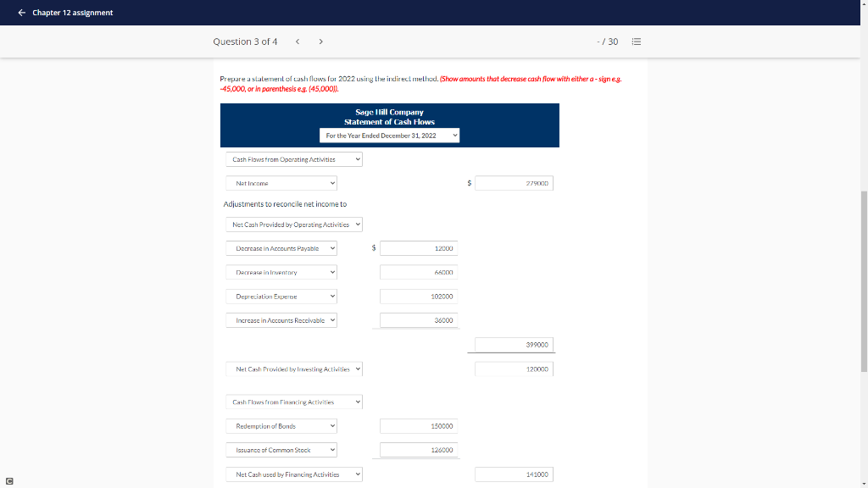Screen dimensions: 868x488
Task: Open the Depreciation Expense dropdown
Action: point(281,296)
